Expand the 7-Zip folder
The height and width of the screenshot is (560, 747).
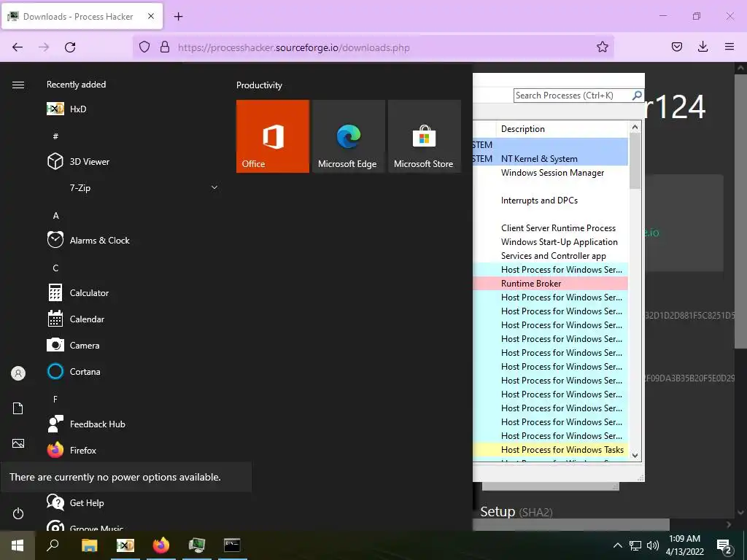133,187
